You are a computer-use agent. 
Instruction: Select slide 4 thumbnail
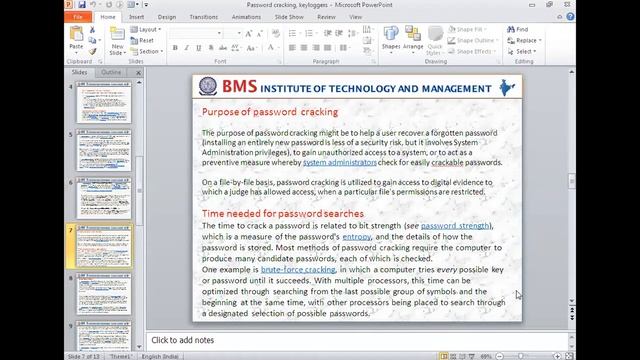[104, 102]
